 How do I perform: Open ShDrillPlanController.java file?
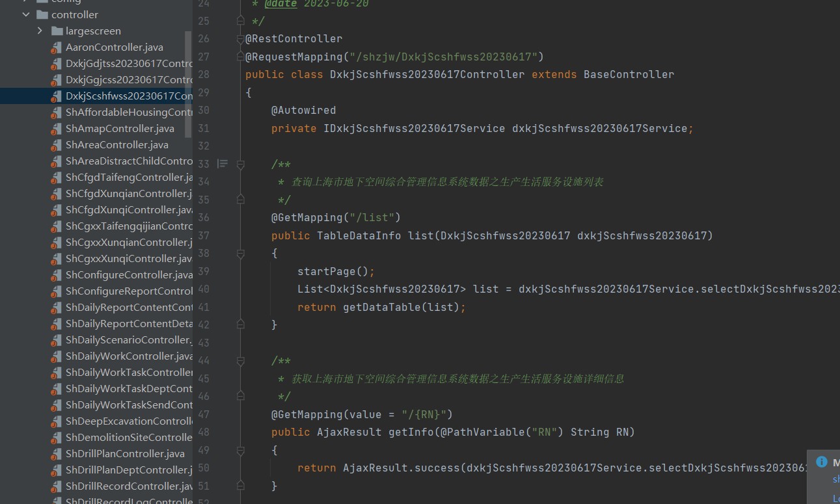click(125, 453)
